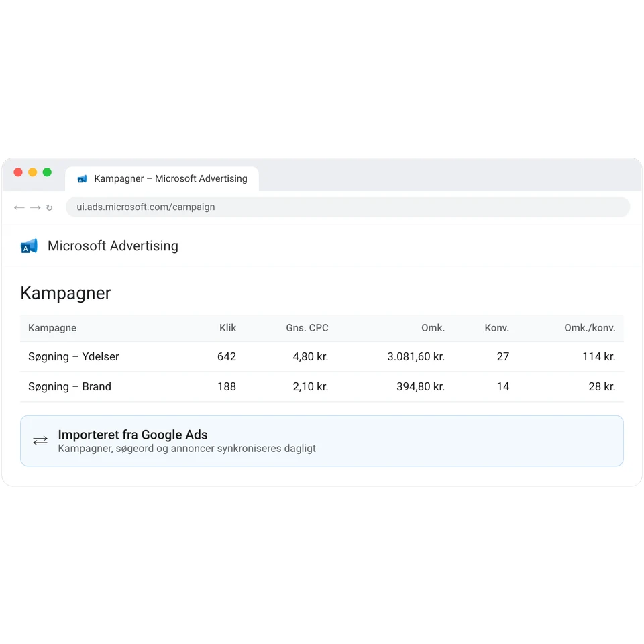Sort by the Omk./konv. column header

pos(590,328)
